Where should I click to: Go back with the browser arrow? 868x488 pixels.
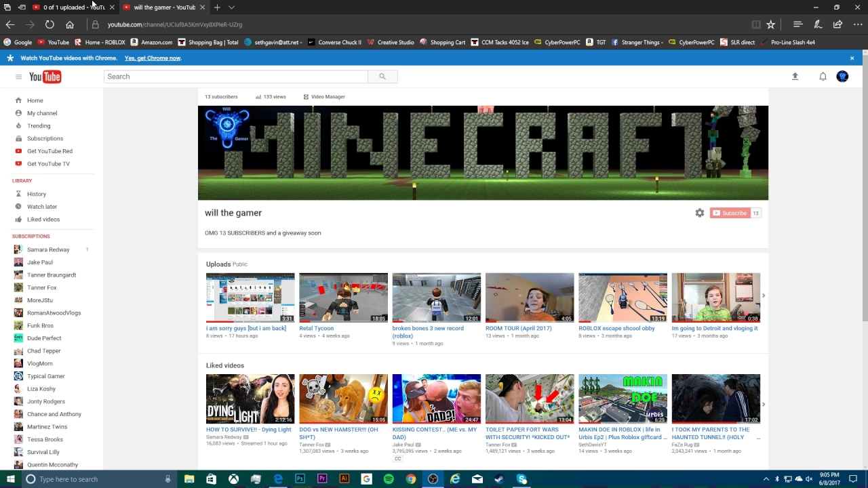(10, 24)
